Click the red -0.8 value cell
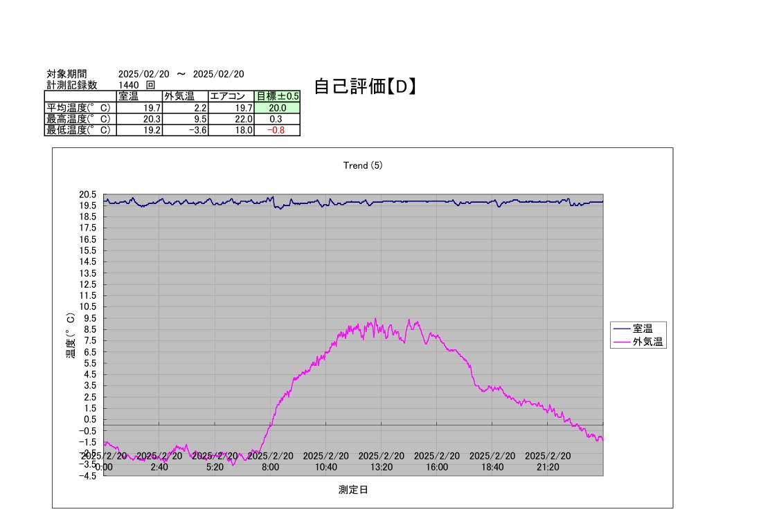The width and height of the screenshot is (761, 532). pos(278,130)
